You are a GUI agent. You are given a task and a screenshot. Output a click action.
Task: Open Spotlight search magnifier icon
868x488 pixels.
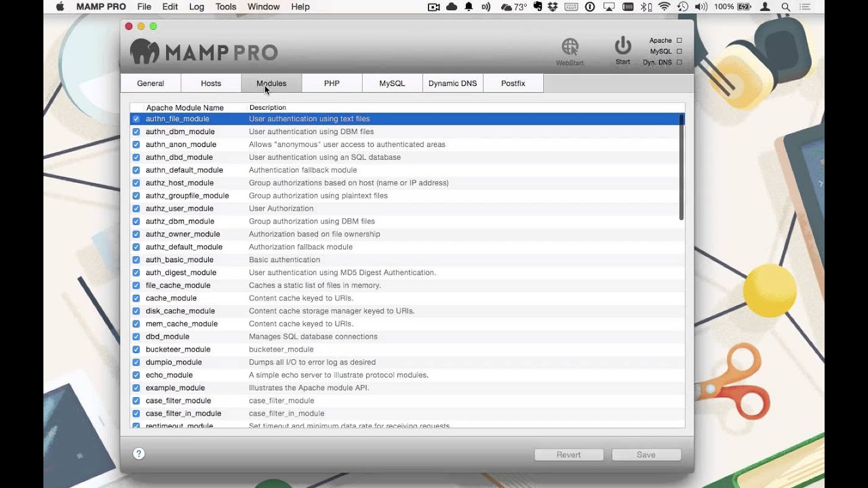point(786,7)
